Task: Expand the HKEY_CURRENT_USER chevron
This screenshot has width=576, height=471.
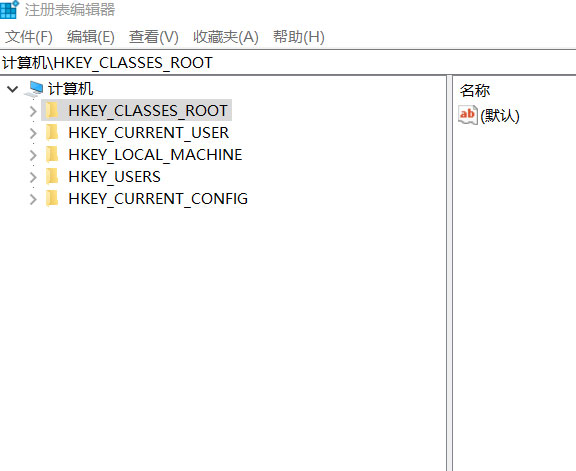Action: click(x=33, y=133)
